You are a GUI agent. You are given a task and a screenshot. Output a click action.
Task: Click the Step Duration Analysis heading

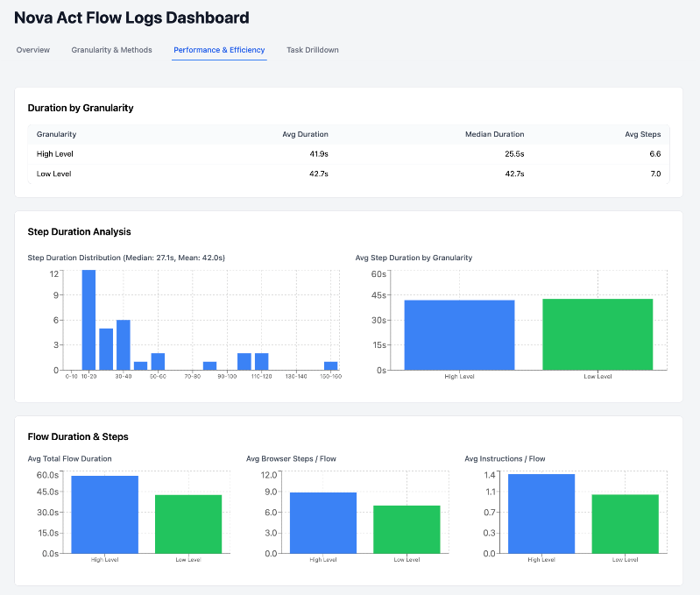(79, 231)
